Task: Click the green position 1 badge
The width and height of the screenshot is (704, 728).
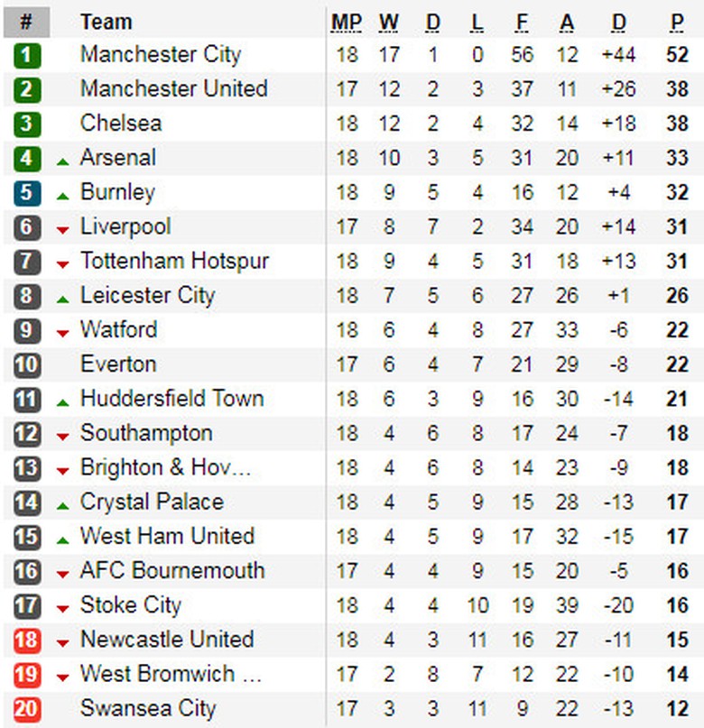Action: (27, 55)
